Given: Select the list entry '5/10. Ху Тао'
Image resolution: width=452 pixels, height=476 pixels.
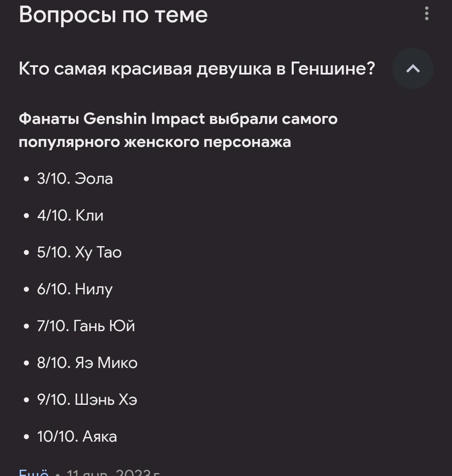Looking at the screenshot, I should click(79, 252).
